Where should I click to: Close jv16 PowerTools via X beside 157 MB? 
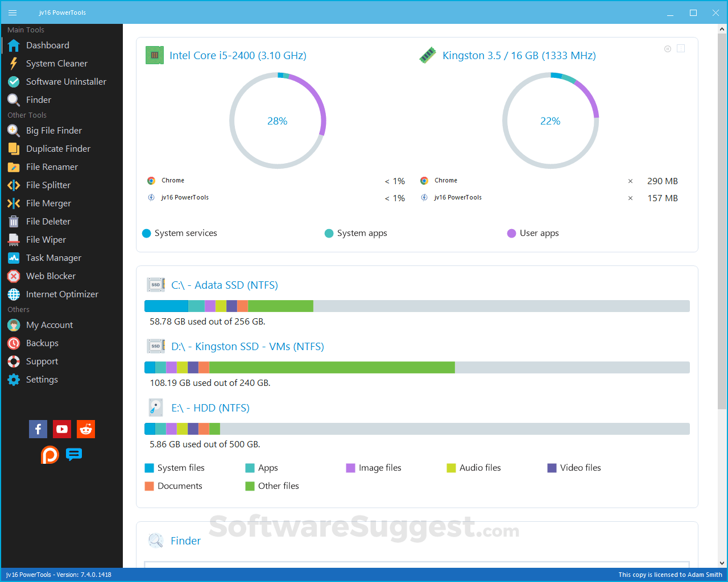click(x=630, y=198)
